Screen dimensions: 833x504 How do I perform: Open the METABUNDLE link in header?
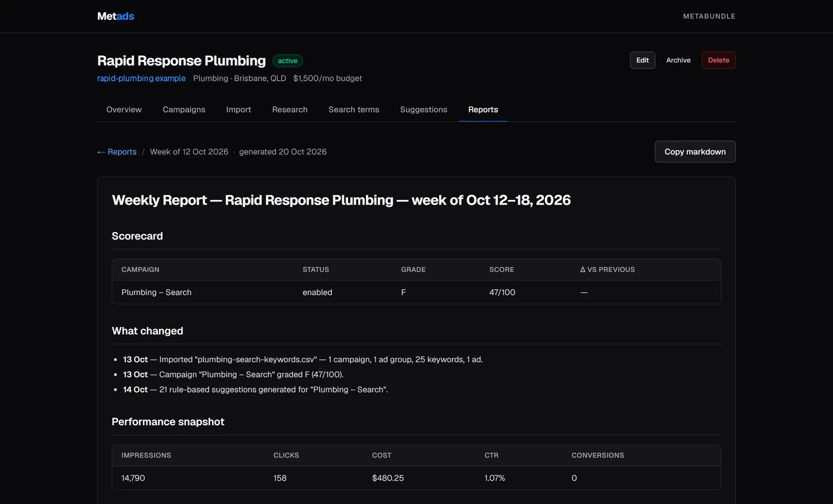point(709,16)
